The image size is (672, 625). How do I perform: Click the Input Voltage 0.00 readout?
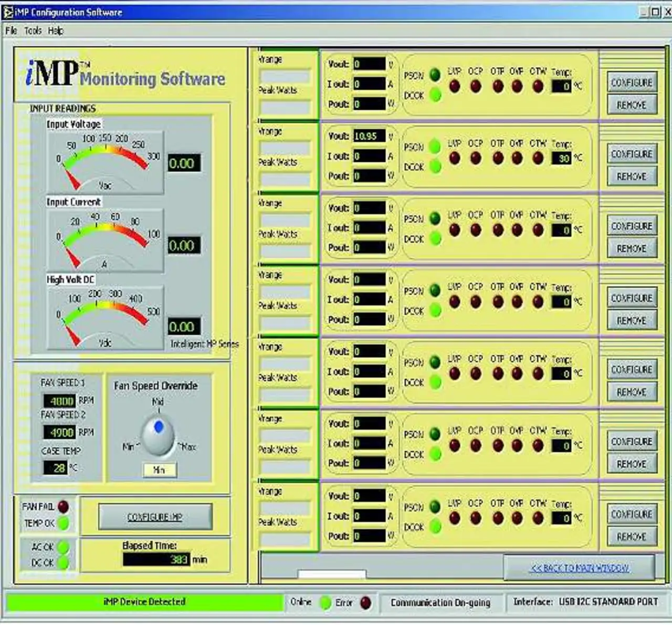184,163
